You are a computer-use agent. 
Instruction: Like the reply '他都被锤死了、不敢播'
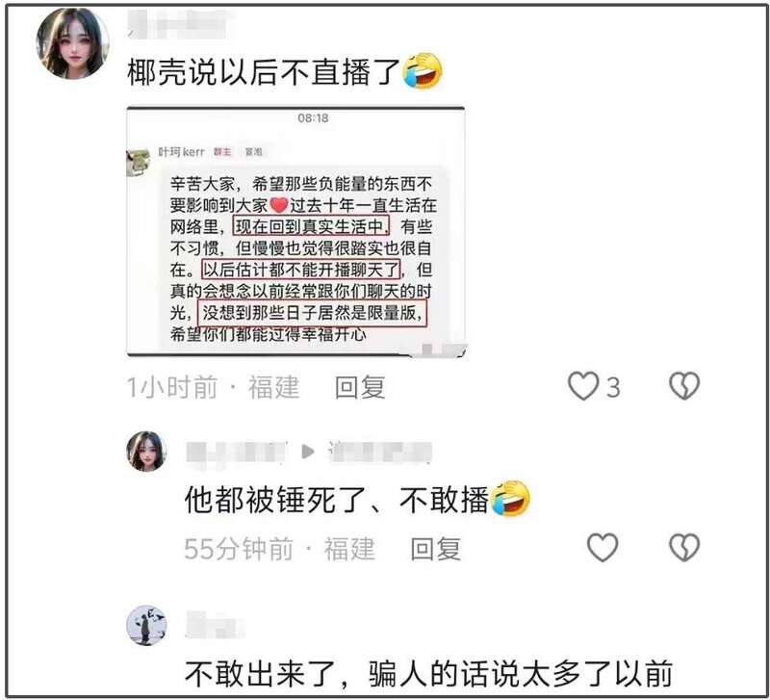pyautogui.click(x=603, y=547)
